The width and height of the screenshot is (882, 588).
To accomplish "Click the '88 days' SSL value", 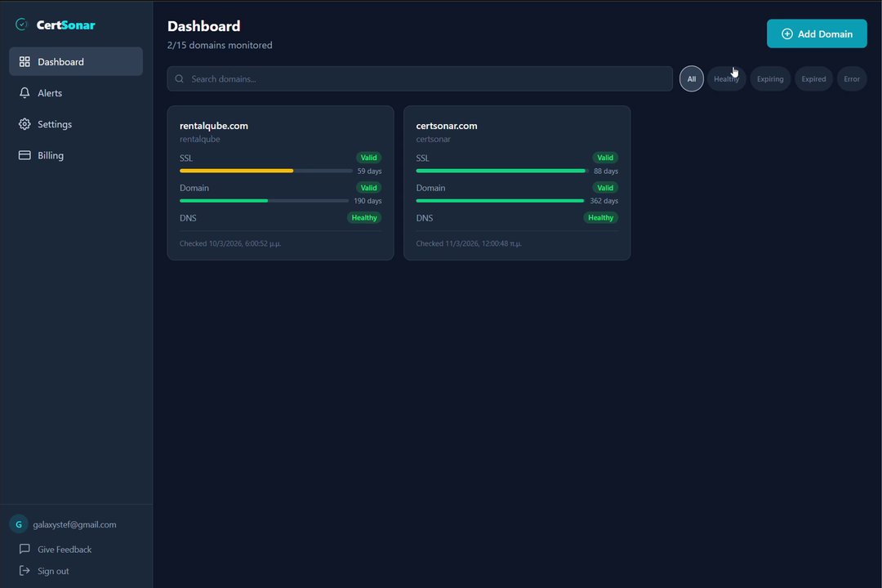I will [606, 171].
